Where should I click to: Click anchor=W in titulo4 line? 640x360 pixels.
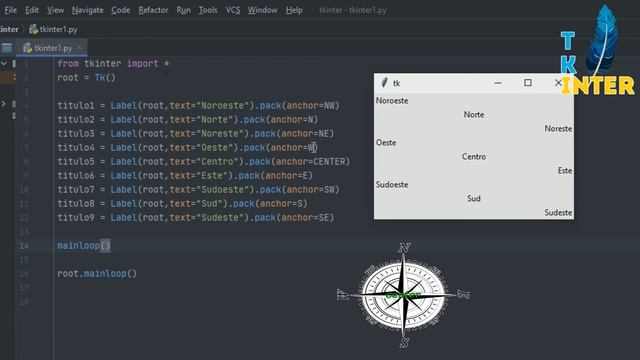tap(292, 148)
